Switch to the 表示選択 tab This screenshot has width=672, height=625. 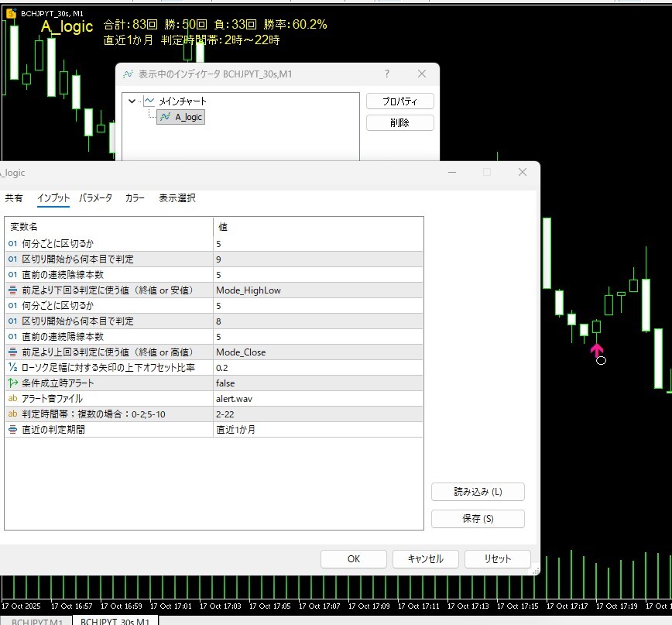pos(177,198)
